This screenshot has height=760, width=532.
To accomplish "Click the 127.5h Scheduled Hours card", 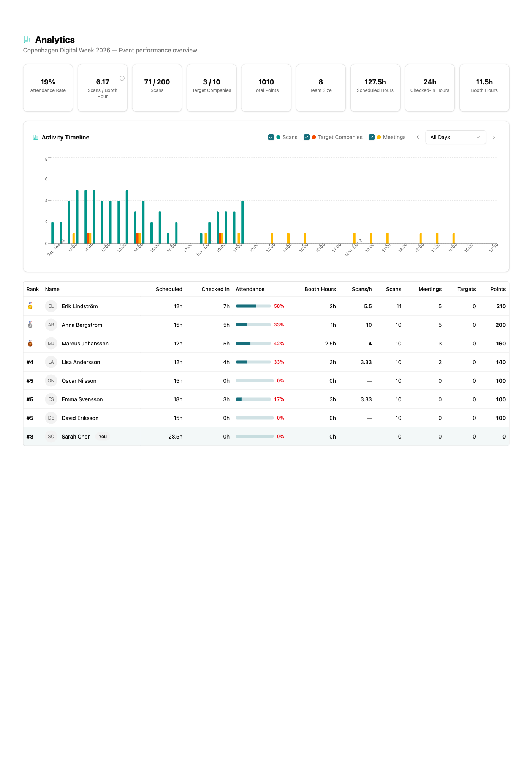I will 375,88.
